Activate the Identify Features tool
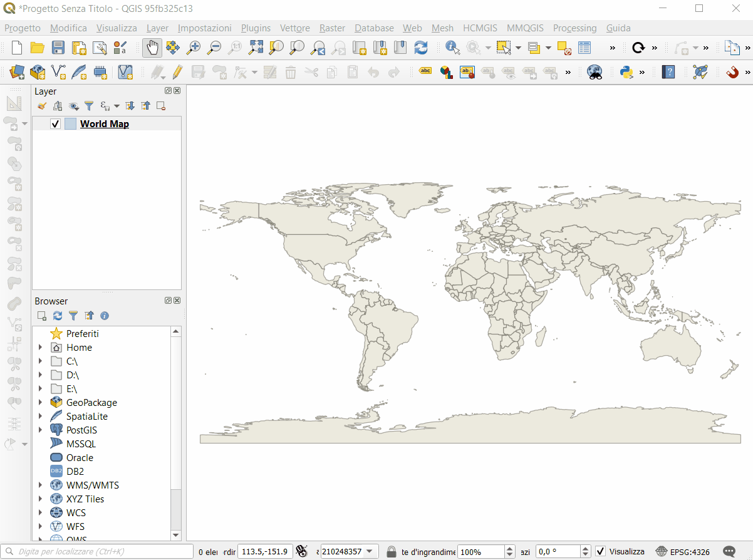This screenshot has height=560, width=753. pos(452,48)
